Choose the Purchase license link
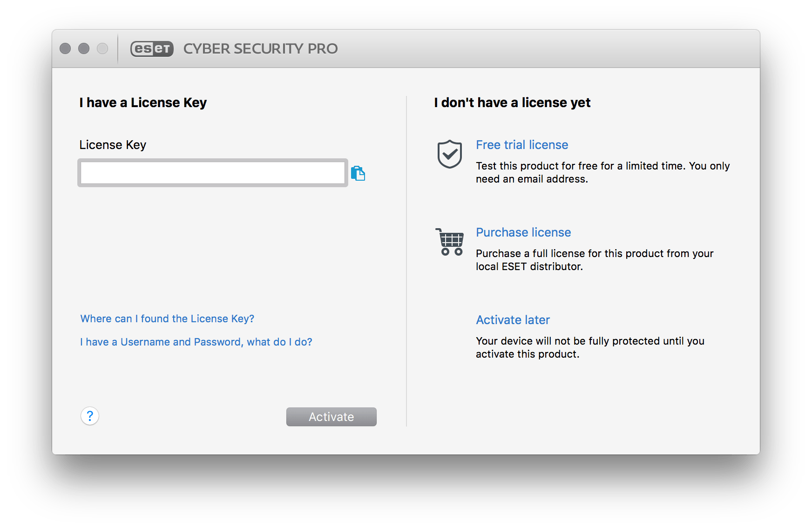The image size is (812, 529). [523, 232]
